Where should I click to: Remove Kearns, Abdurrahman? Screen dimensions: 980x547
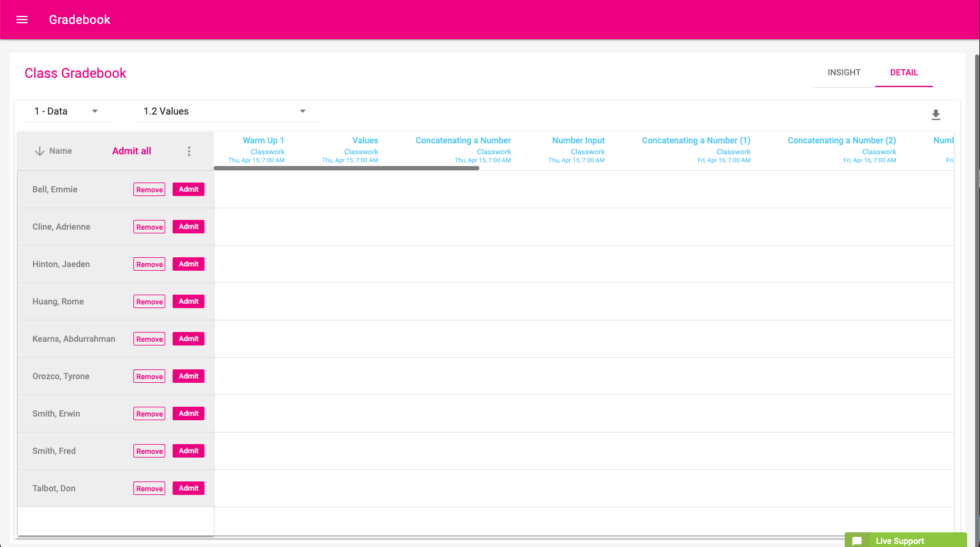tap(149, 339)
